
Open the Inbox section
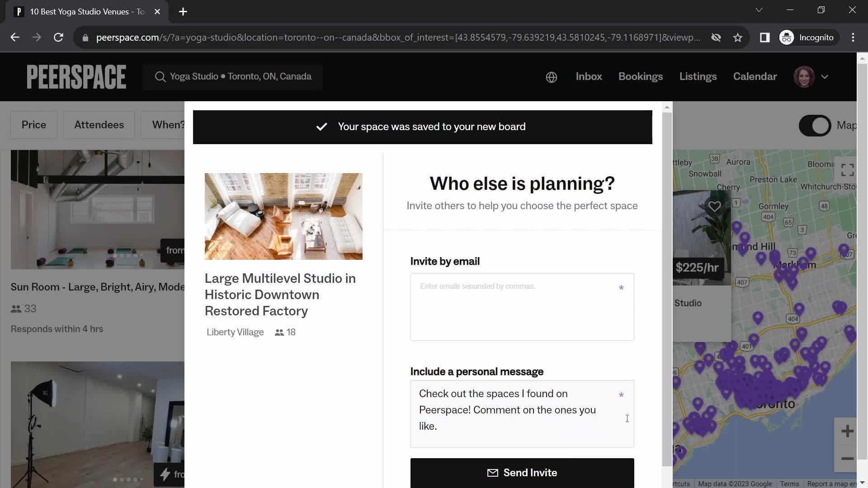(589, 76)
